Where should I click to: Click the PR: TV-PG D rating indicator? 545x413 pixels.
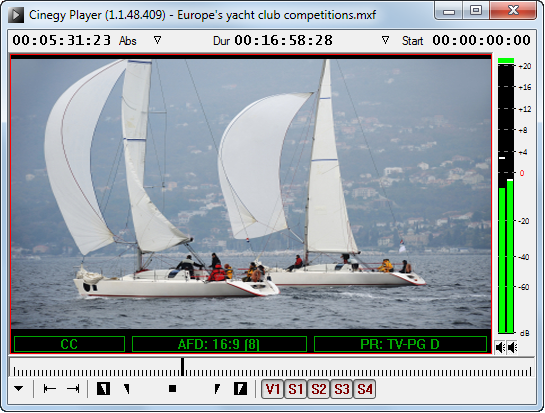400,344
